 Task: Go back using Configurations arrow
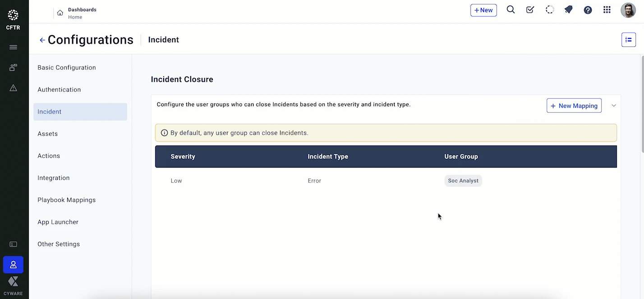[42, 40]
